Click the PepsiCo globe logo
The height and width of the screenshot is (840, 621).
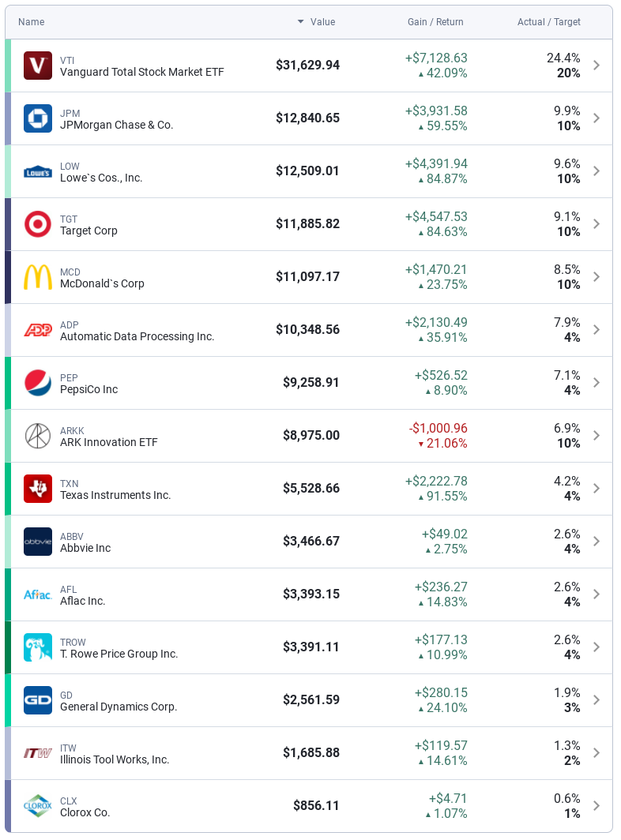pyautogui.click(x=38, y=383)
